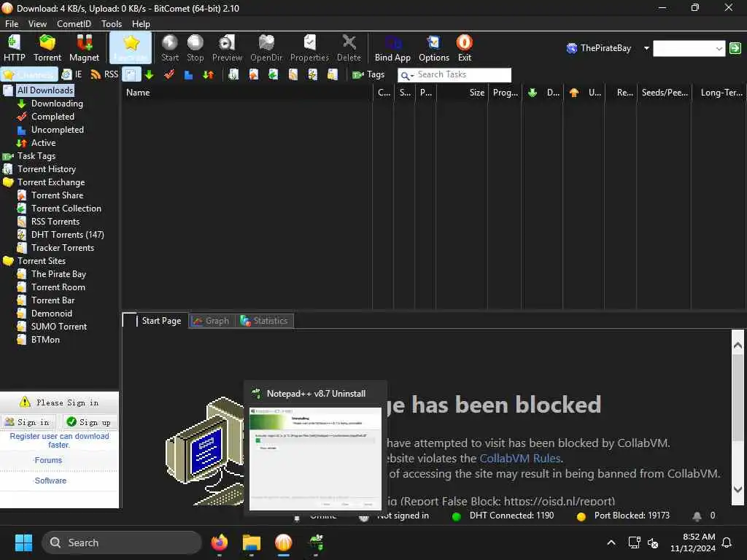Image resolution: width=747 pixels, height=560 pixels.
Task: Click the RSS feed toolbar button
Action: pos(104,74)
